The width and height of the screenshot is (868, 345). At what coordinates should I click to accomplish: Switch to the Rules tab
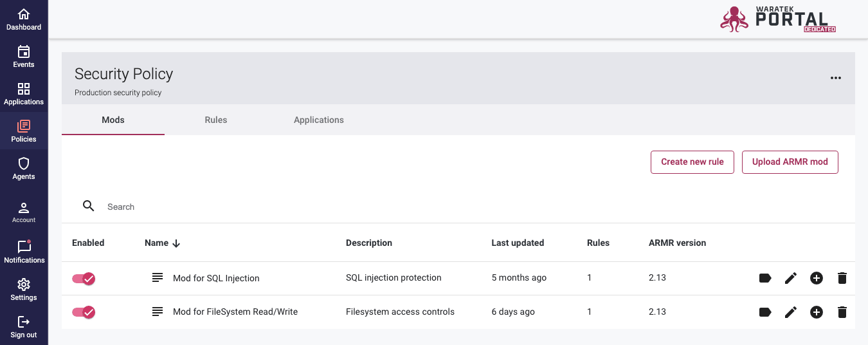pos(216,120)
